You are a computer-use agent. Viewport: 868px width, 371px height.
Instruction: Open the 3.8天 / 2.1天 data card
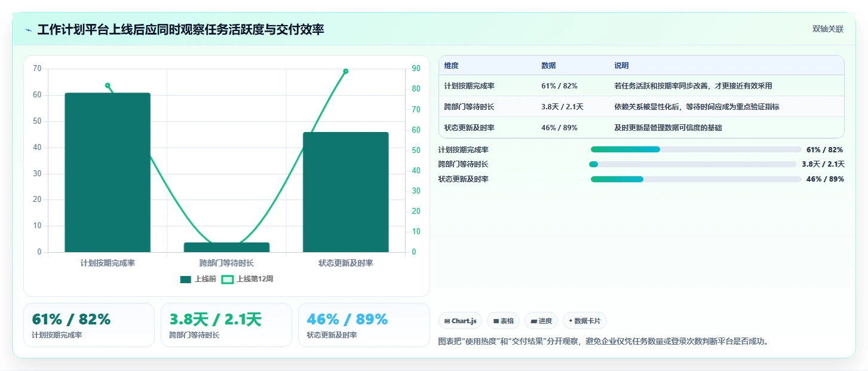coord(226,325)
